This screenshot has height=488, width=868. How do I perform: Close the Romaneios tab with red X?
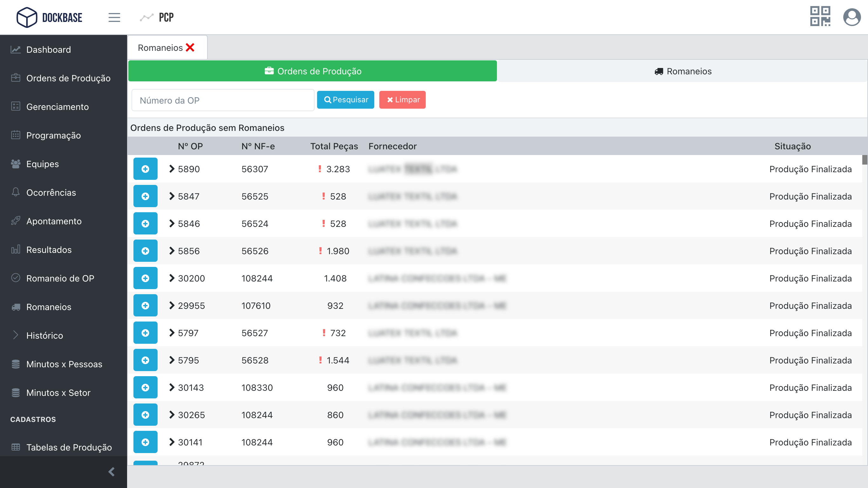[190, 48]
